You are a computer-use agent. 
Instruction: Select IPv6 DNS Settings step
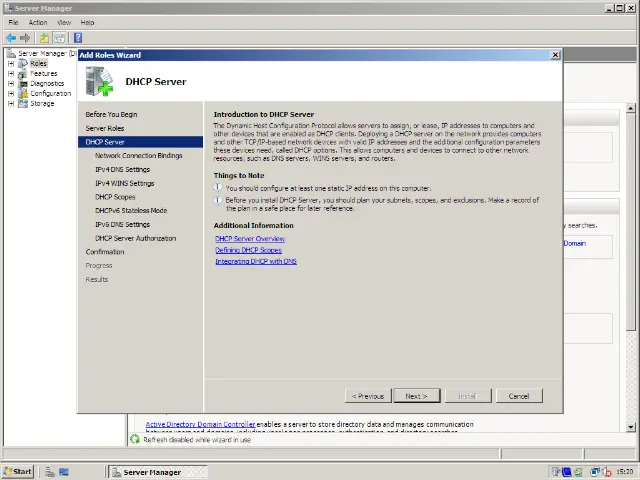pyautogui.click(x=122, y=224)
